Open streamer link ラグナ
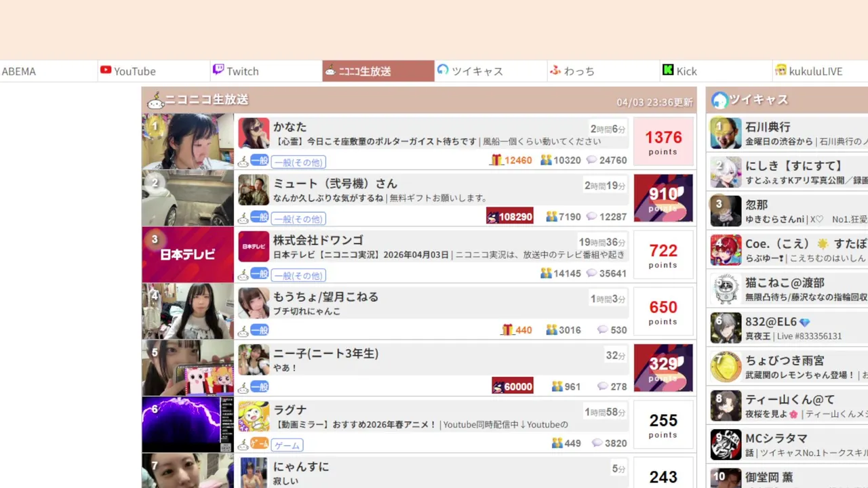The image size is (868, 488). (290, 410)
